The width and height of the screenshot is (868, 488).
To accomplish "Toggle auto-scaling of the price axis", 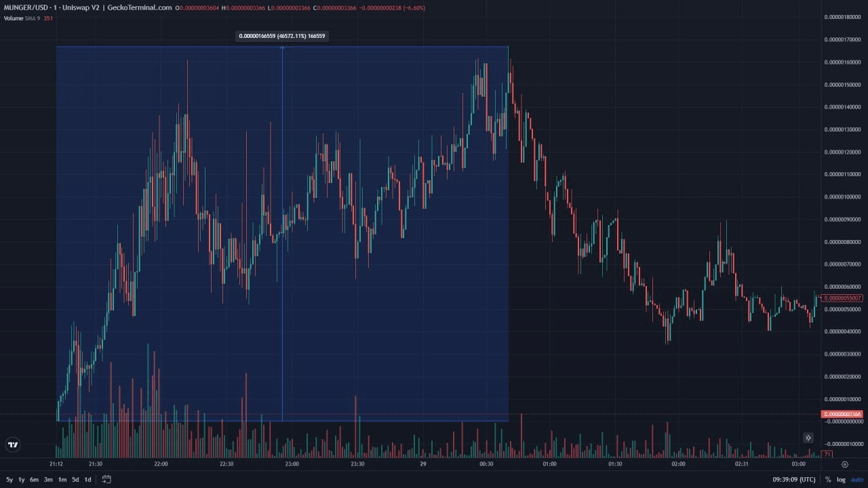I will point(856,479).
